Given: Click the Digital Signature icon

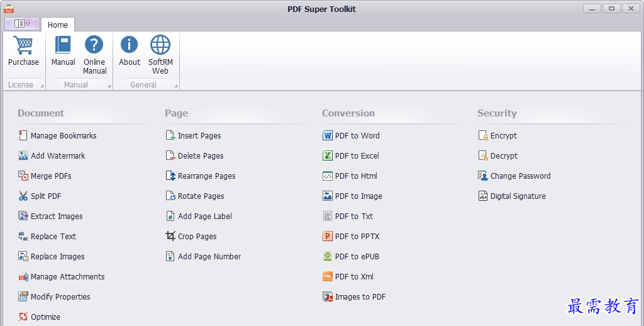Looking at the screenshot, I should [482, 196].
